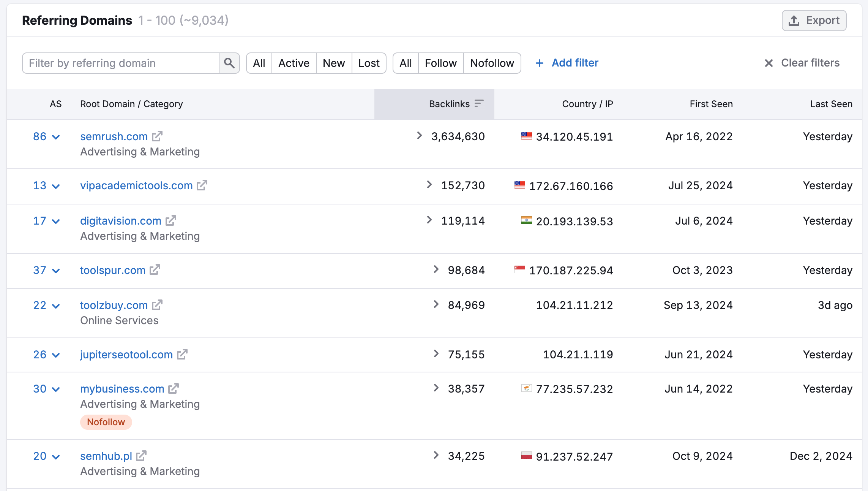Image resolution: width=868 pixels, height=491 pixels.
Task: Enable the Nofollow filter
Action: 492,63
